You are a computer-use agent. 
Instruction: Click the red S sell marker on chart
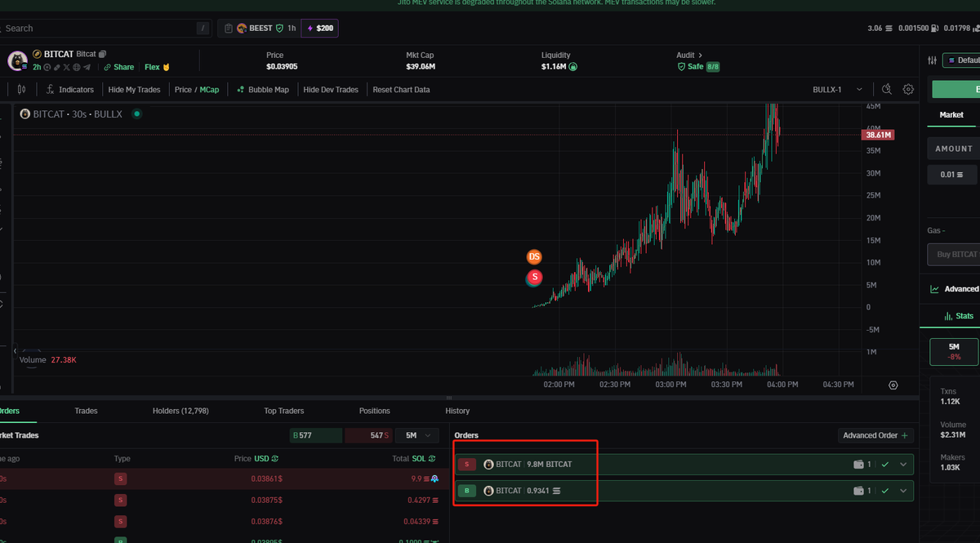[534, 278]
